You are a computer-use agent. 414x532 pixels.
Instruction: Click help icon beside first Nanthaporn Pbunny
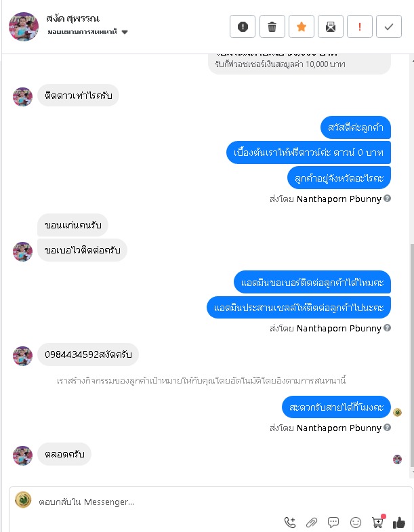tap(387, 199)
